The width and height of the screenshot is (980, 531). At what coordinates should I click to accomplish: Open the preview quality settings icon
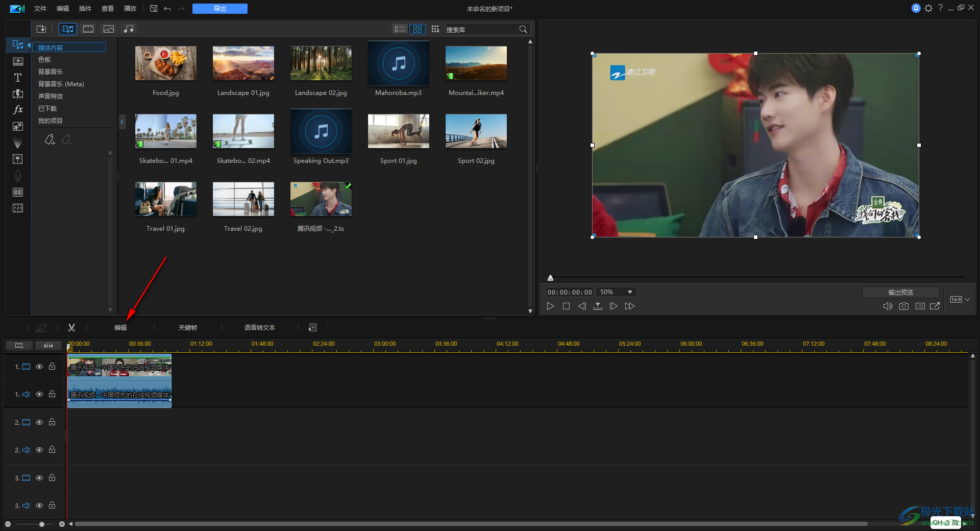point(920,306)
